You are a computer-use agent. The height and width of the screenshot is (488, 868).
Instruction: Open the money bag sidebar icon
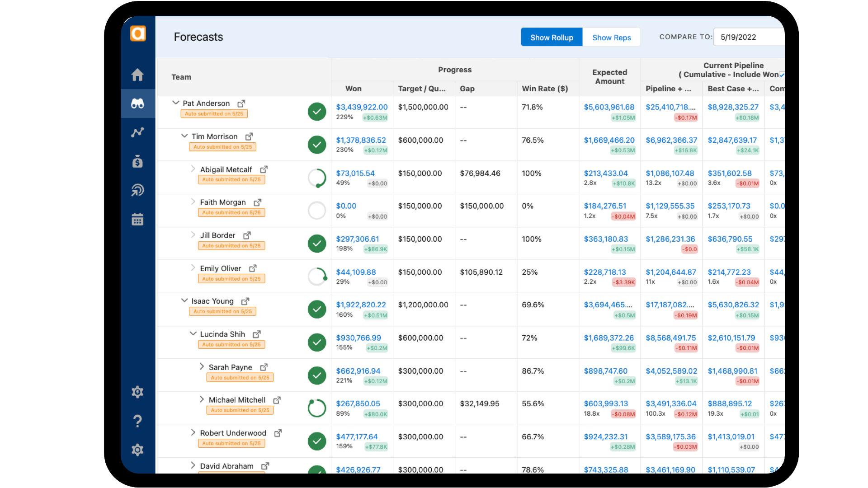tap(137, 161)
